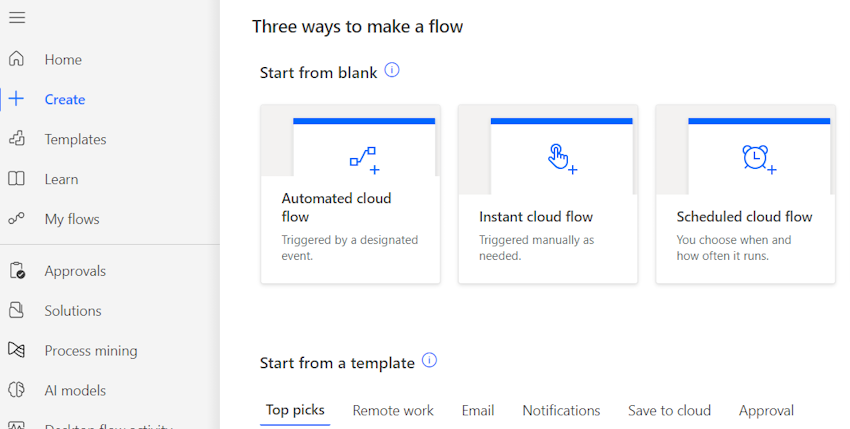
Task: Click the Home house icon
Action: pos(17,59)
